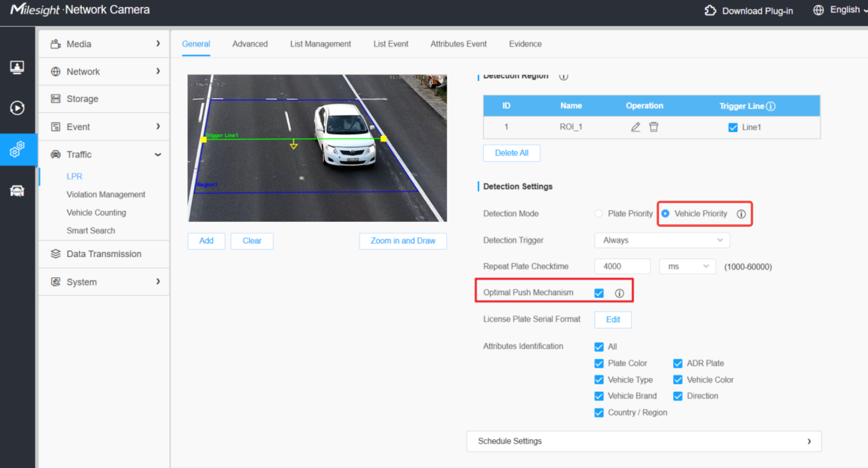Open the Evidence tab
This screenshot has width=868, height=468.
coord(525,44)
